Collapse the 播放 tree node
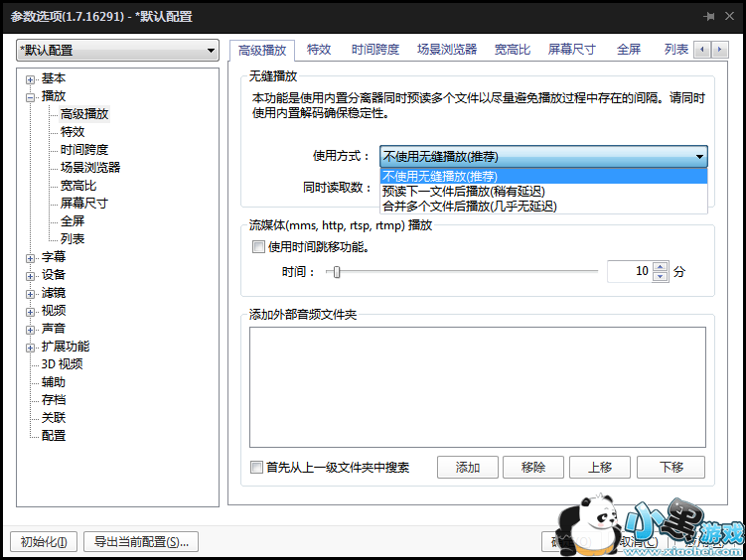The image size is (746, 560). click(31, 97)
